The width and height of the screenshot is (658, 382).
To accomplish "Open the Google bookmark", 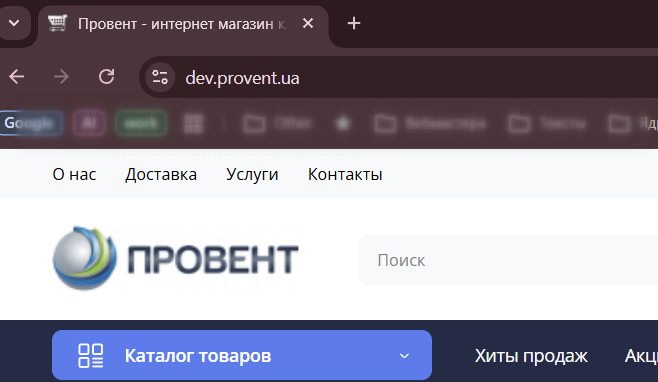I will (x=31, y=123).
